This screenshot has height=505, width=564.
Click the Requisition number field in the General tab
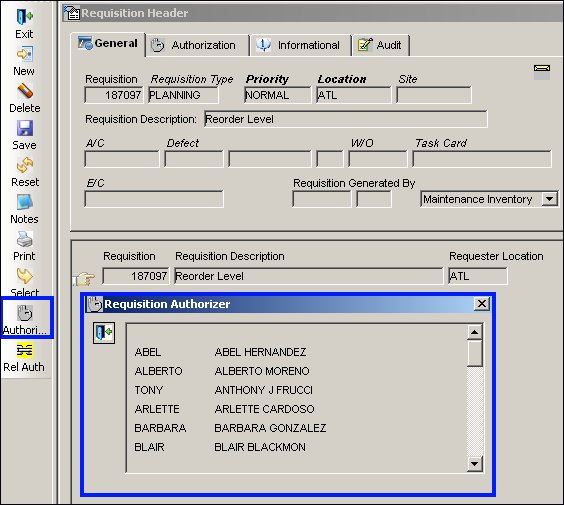click(114, 95)
